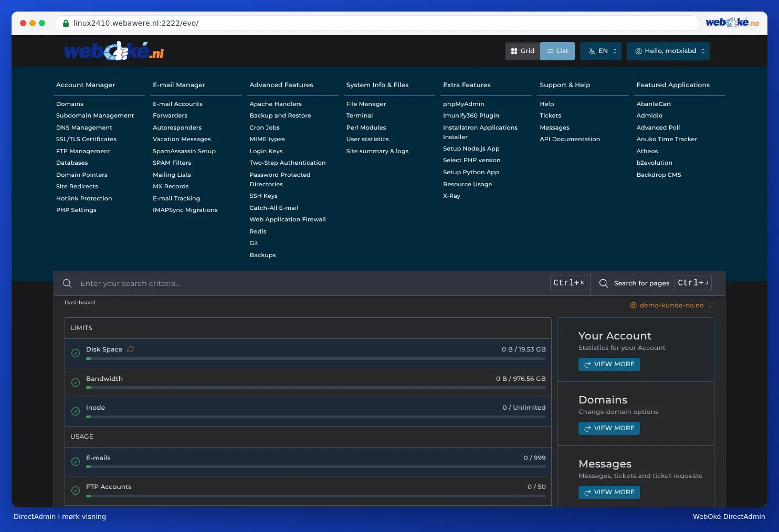Image resolution: width=779 pixels, height=532 pixels.
Task: Click the FTP Accounts status check icon
Action: [x=76, y=491]
